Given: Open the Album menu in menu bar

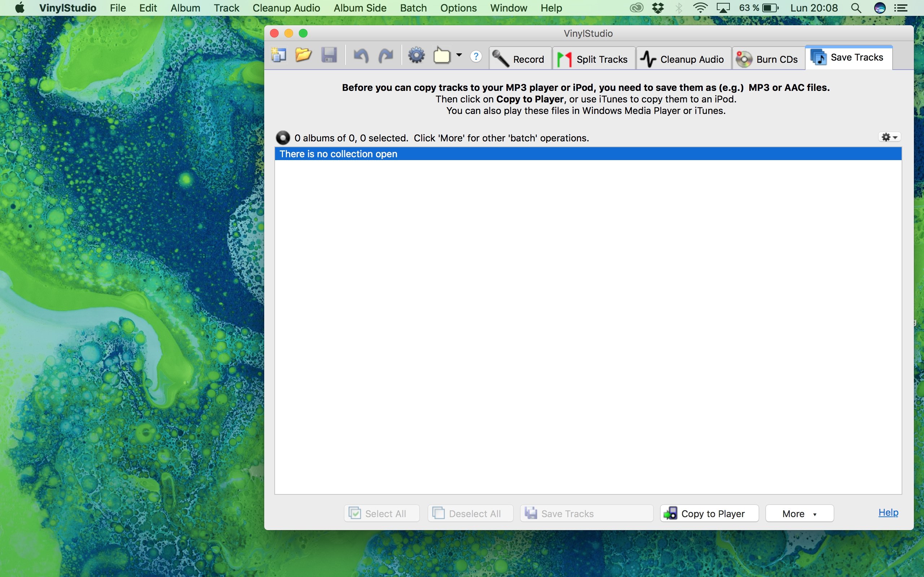Looking at the screenshot, I should point(184,8).
